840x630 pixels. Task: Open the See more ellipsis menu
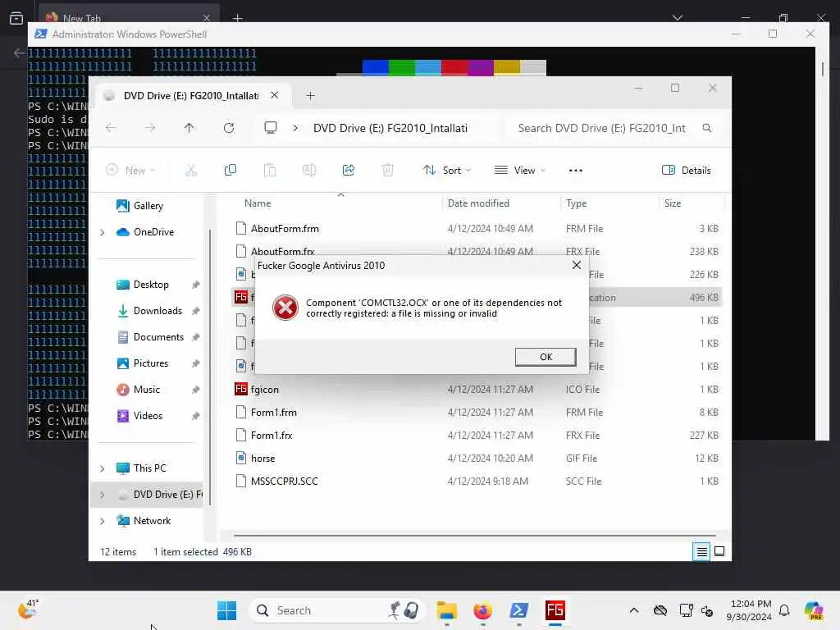pyautogui.click(x=575, y=171)
